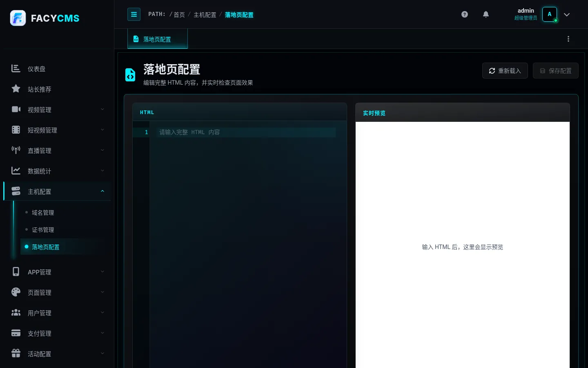Open the help question mark icon
588x368 pixels.
pyautogui.click(x=465, y=14)
